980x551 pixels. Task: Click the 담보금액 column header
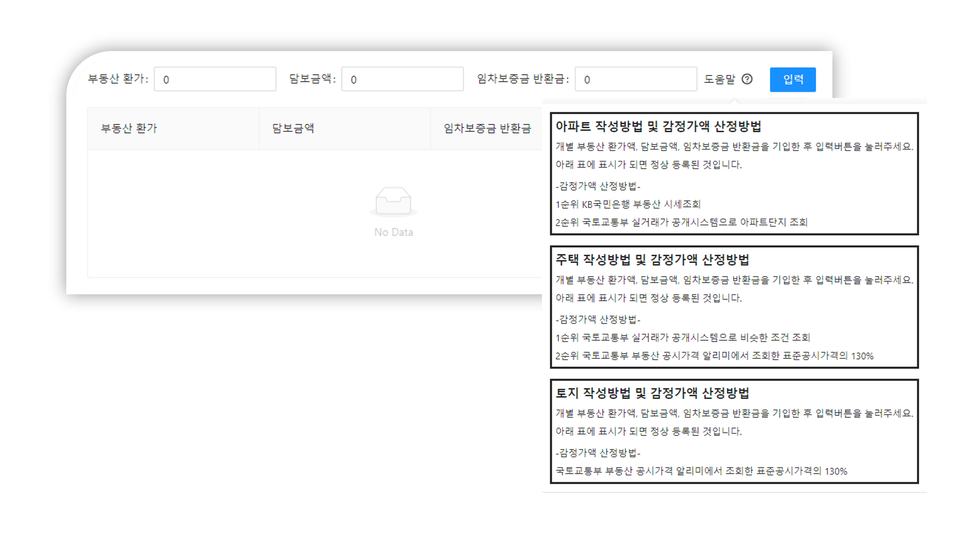345,128
